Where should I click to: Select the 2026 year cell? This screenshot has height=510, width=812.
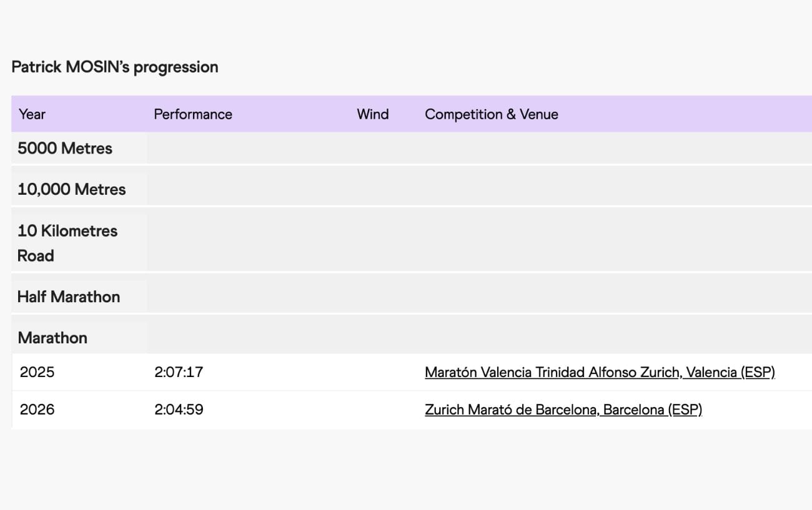(37, 410)
